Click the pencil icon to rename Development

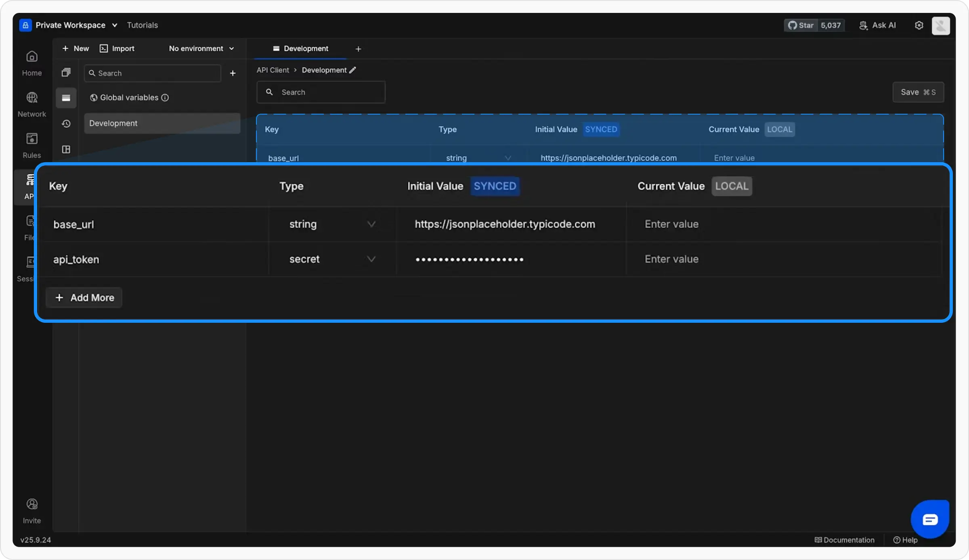(352, 70)
